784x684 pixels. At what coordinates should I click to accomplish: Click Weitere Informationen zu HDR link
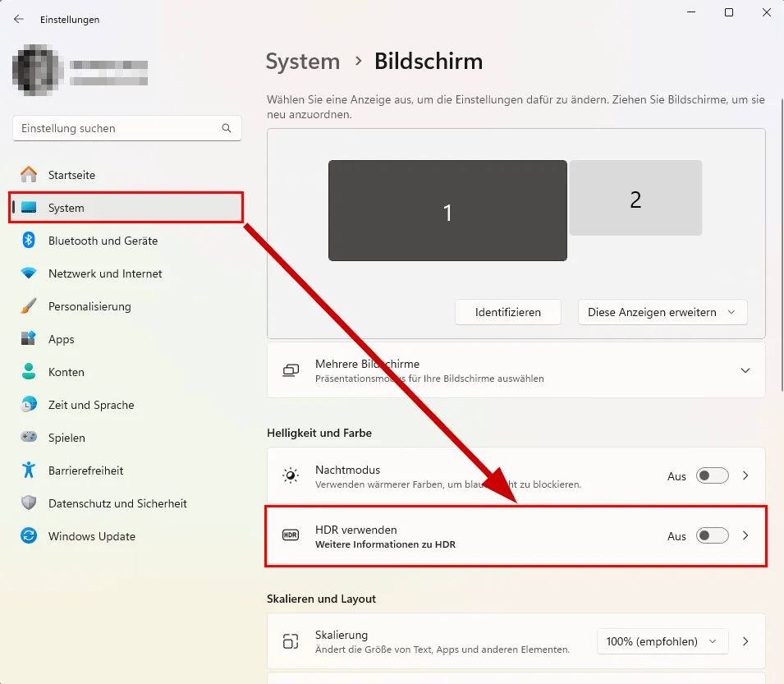pyautogui.click(x=385, y=544)
